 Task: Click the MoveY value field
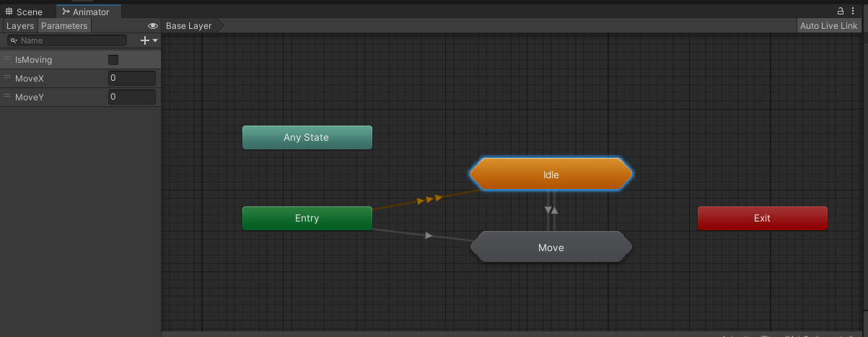click(132, 97)
